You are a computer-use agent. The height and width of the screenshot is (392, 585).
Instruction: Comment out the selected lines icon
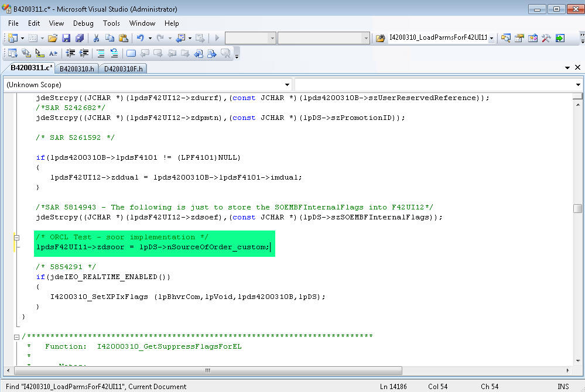pyautogui.click(x=101, y=53)
